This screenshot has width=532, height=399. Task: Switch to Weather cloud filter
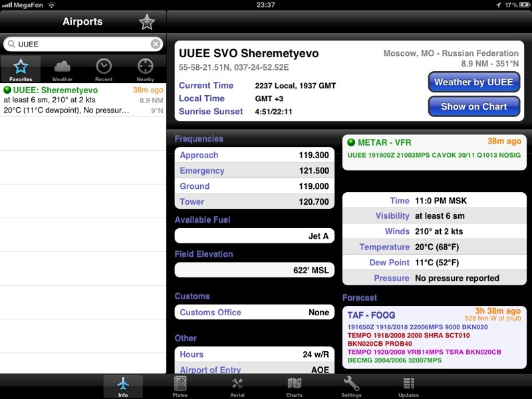tap(62, 69)
